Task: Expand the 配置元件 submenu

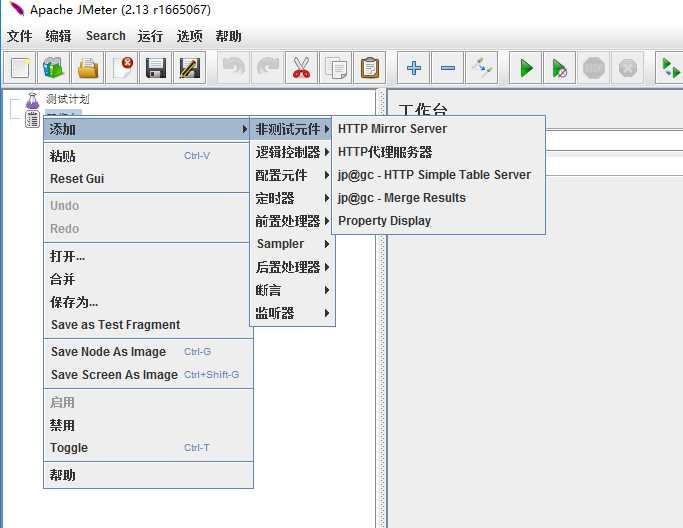Action: point(292,175)
